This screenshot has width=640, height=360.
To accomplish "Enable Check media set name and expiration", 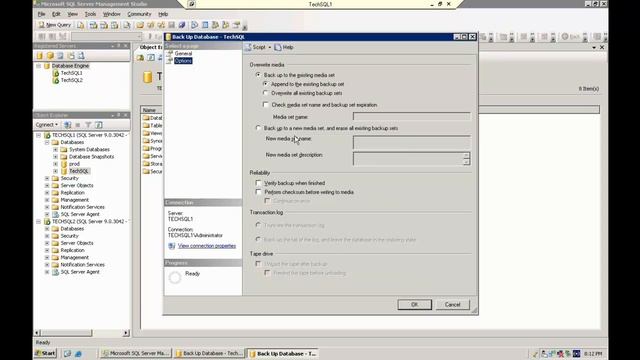I will click(x=266, y=105).
